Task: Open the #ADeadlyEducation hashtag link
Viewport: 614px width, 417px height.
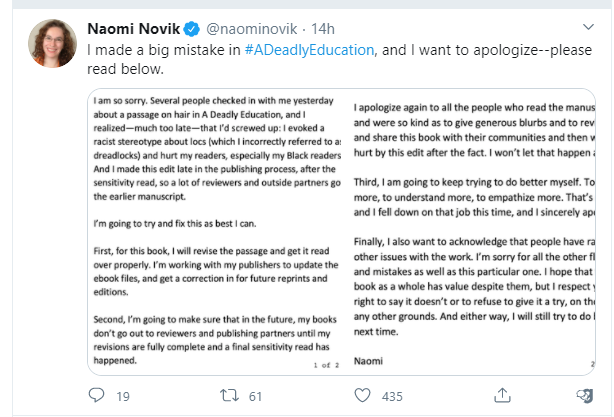Action: click(309, 50)
